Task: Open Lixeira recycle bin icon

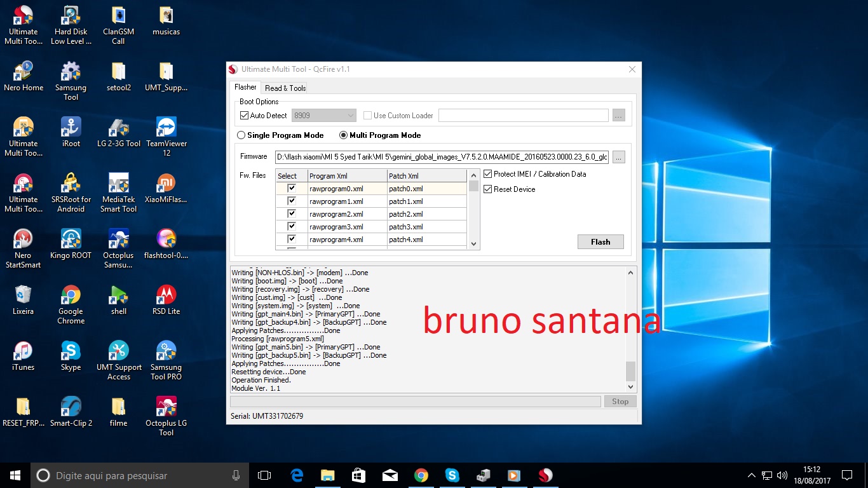Action: point(24,301)
